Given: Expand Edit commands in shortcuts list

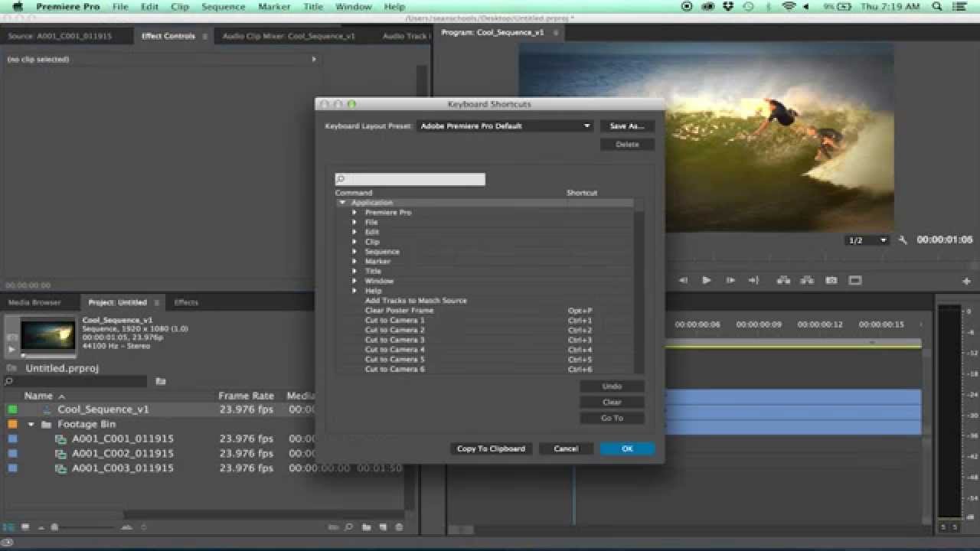Looking at the screenshot, I should 354,232.
